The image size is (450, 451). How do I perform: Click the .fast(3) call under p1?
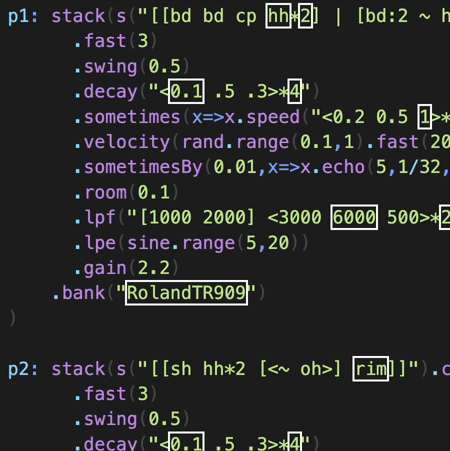[115, 41]
